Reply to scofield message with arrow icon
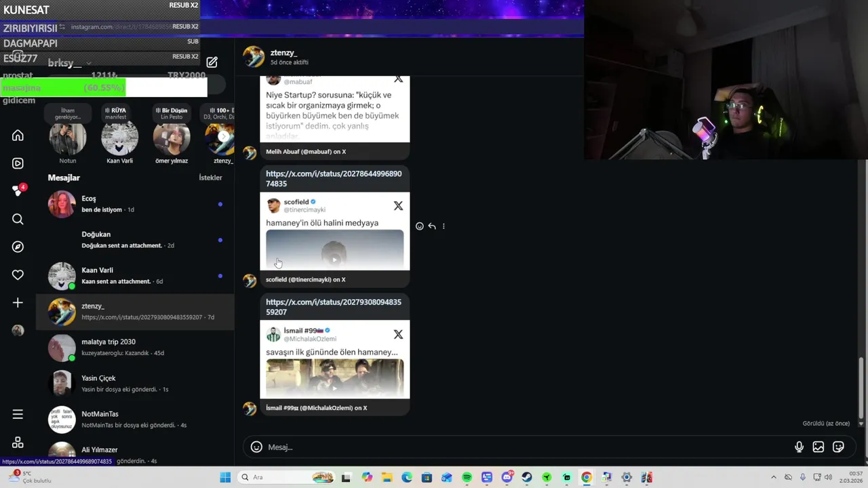Screen dimensions: 868x488 431,226
